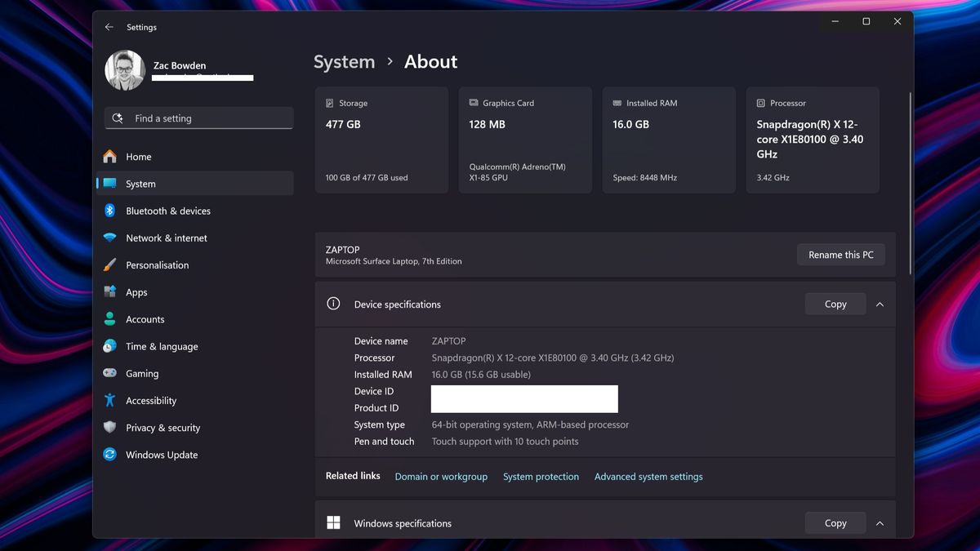Select the Network & internet globe icon

click(109, 238)
